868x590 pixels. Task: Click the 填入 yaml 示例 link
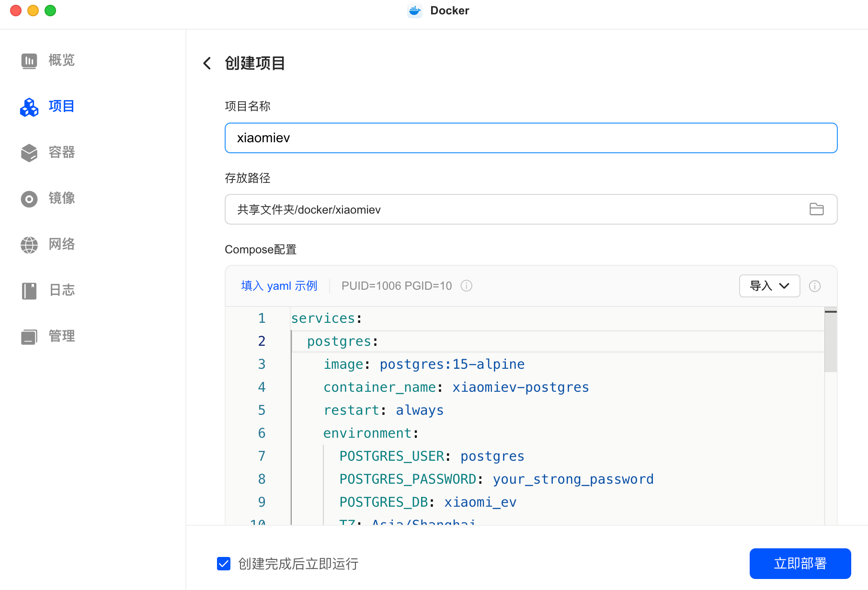279,286
